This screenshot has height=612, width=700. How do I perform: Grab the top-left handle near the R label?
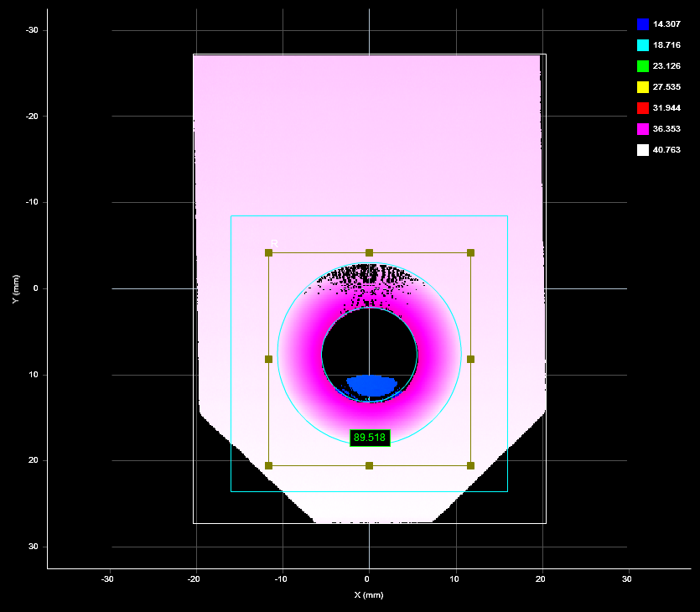pos(269,253)
